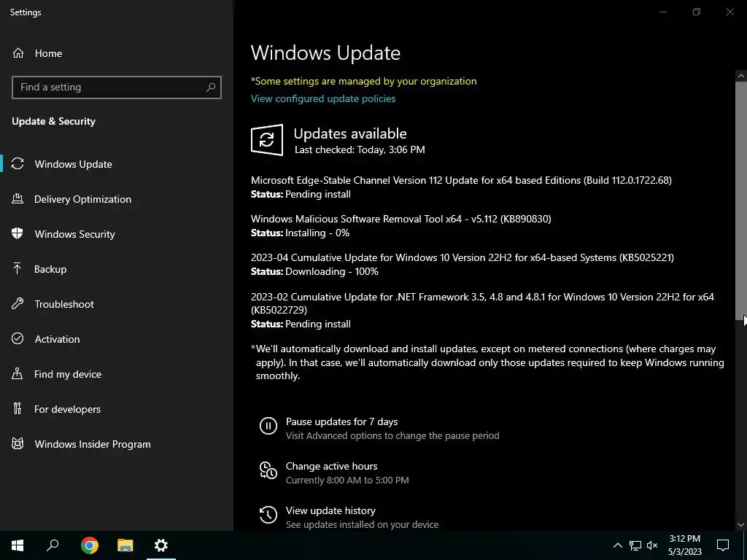Click the muted volume tray icon
The height and width of the screenshot is (560, 747).
point(652,545)
